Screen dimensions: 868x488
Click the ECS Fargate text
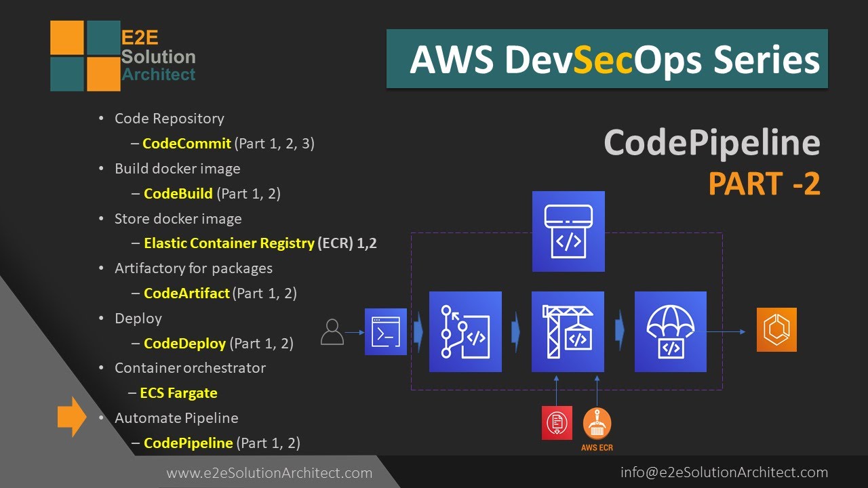coord(178,393)
